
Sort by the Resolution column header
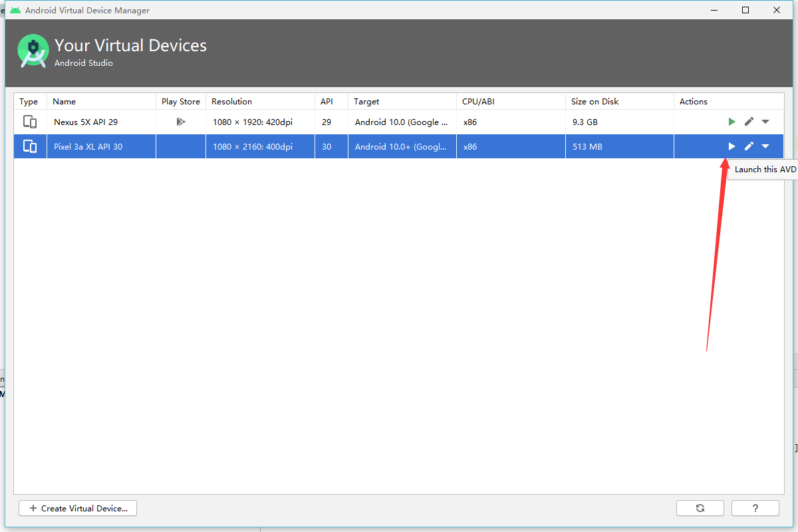coord(260,102)
